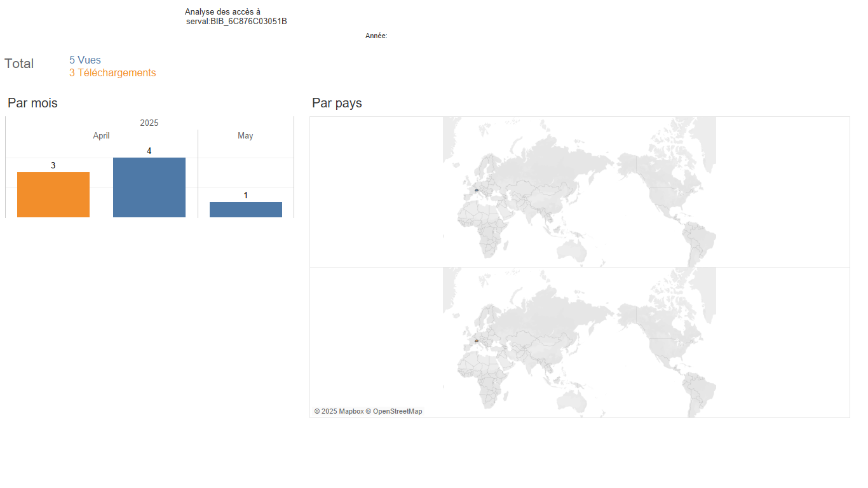Open the Mapbox attribution link
Viewport: 868px width, 488px height.
coord(339,412)
